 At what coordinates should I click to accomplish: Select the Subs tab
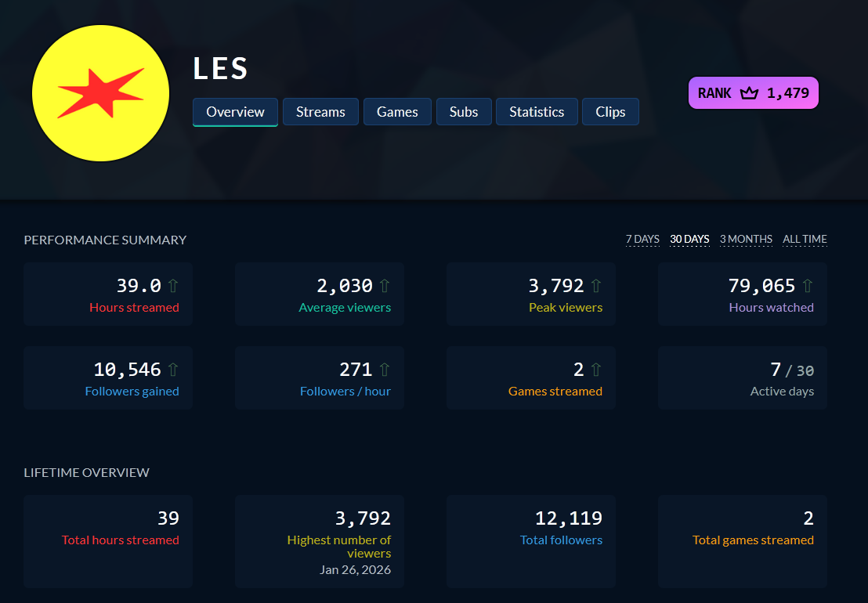(464, 111)
